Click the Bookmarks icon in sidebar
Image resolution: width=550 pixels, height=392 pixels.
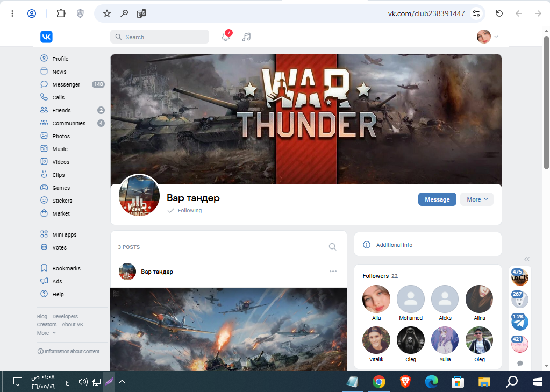(x=44, y=268)
